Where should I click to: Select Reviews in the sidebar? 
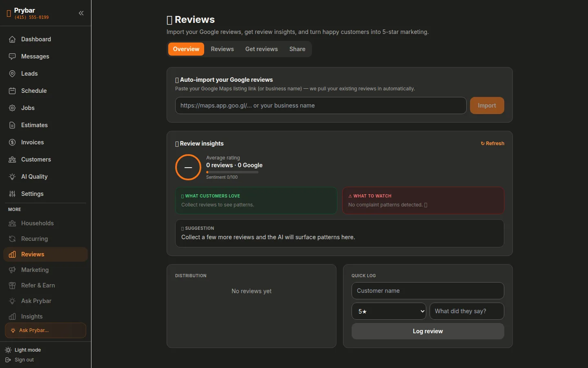[x=45, y=254]
